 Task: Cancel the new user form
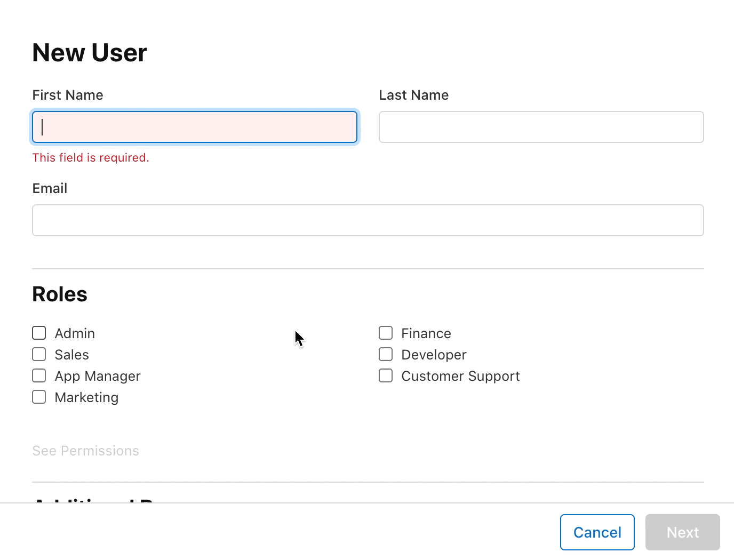coord(597,532)
